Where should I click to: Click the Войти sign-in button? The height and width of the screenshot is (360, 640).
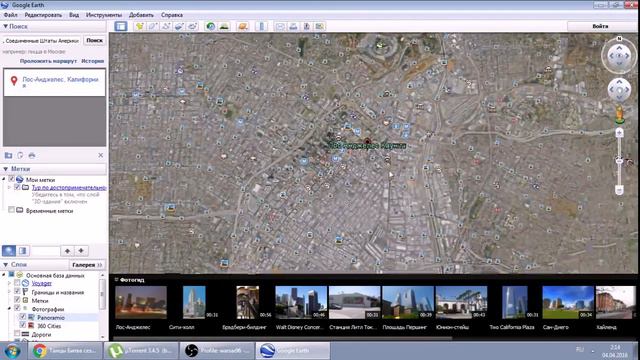point(600,26)
